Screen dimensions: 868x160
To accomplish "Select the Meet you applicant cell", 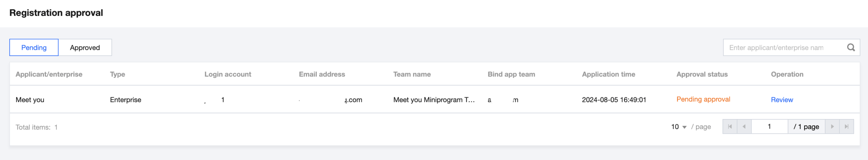I will 30,100.
